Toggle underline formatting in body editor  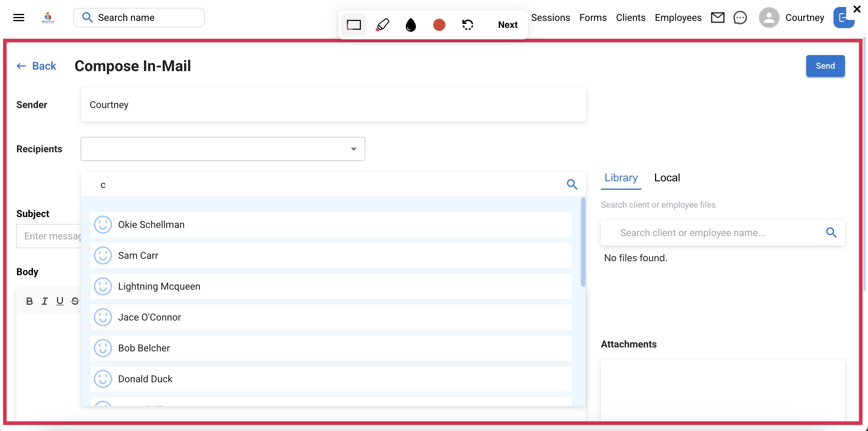(x=60, y=301)
